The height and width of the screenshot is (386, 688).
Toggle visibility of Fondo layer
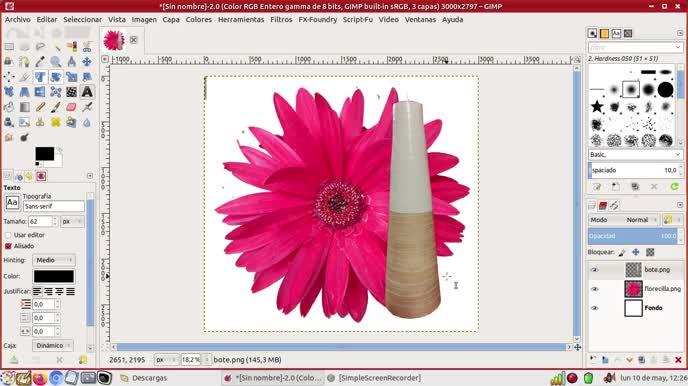(x=595, y=308)
